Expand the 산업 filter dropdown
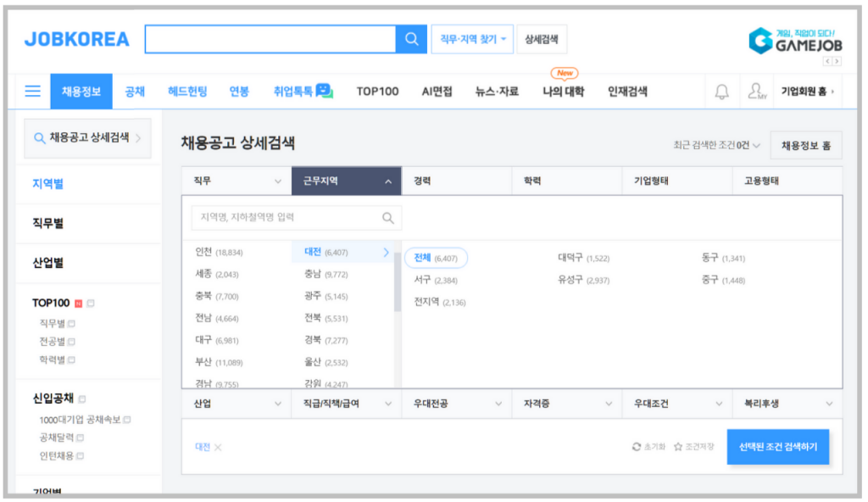Screen dimensions: 868x502 point(236,404)
